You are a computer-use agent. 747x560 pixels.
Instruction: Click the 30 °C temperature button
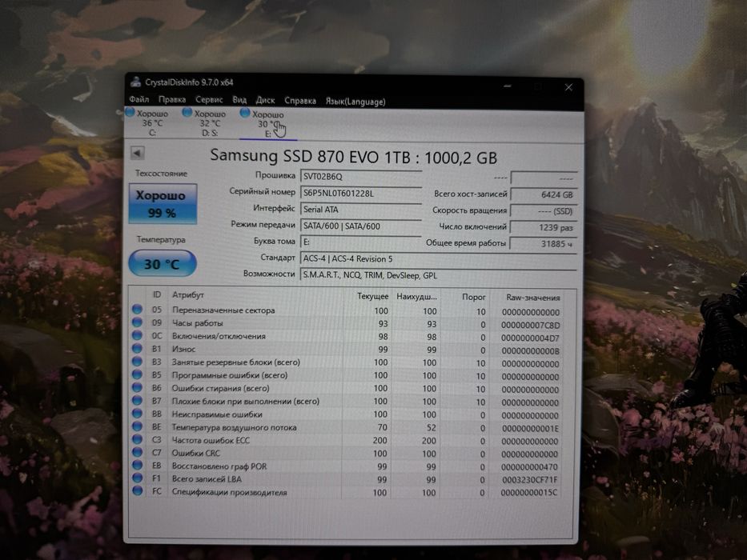(x=163, y=263)
